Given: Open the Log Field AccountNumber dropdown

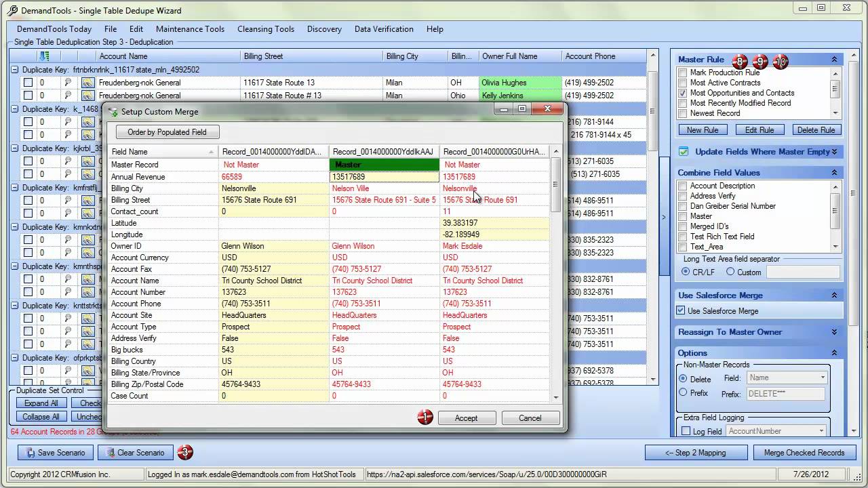Looking at the screenshot, I should (x=776, y=431).
